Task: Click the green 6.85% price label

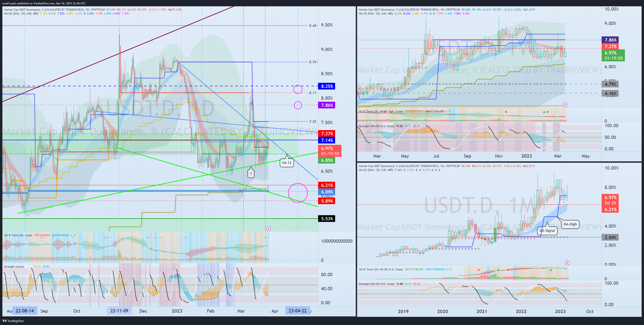Action: pos(327,160)
